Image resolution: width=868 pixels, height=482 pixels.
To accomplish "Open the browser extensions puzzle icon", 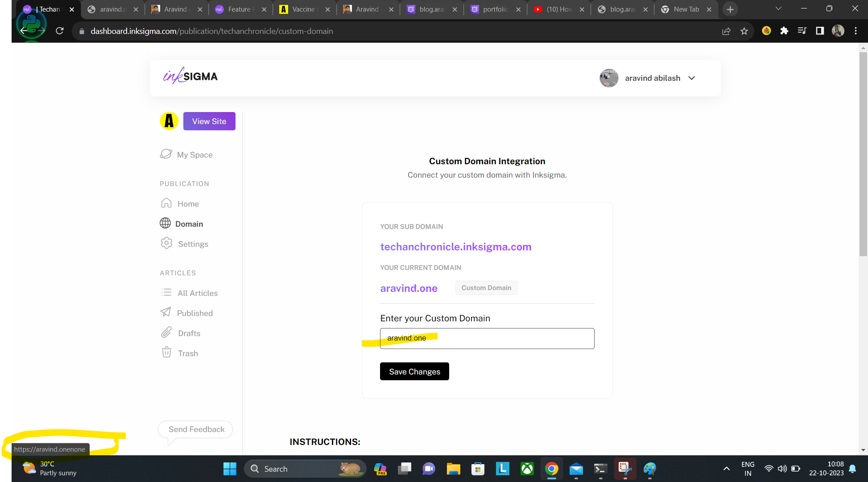I will point(784,31).
